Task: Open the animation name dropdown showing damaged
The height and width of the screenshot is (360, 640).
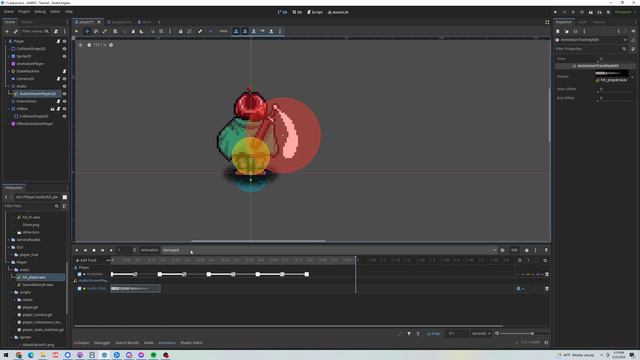Action: (329, 250)
